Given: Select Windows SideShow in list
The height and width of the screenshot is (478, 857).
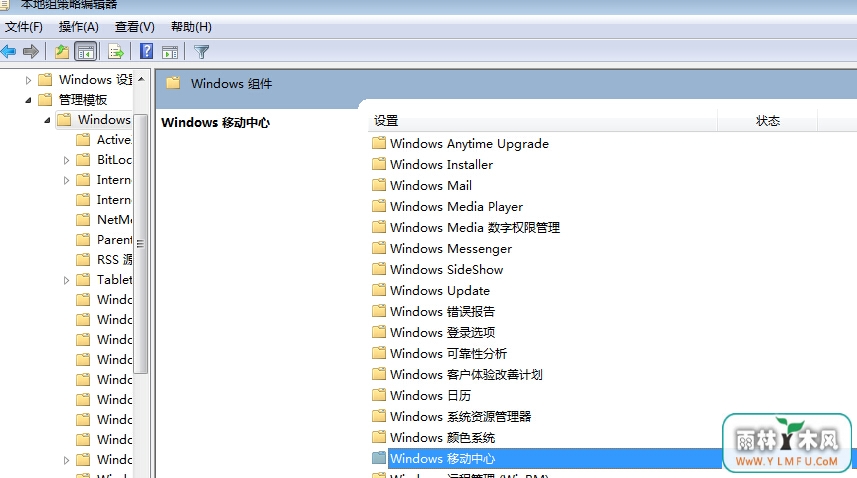Looking at the screenshot, I should (447, 269).
